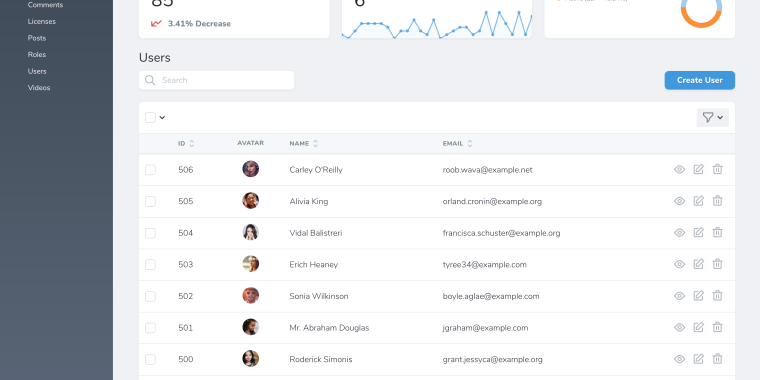
Task: Open Erich Heaney's avatar image
Action: [251, 264]
